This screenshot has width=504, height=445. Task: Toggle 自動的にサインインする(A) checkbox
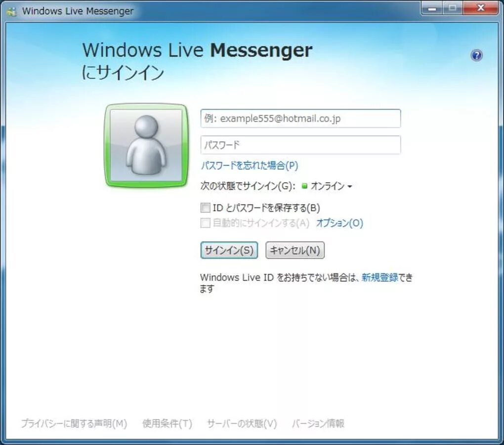pyautogui.click(x=206, y=223)
